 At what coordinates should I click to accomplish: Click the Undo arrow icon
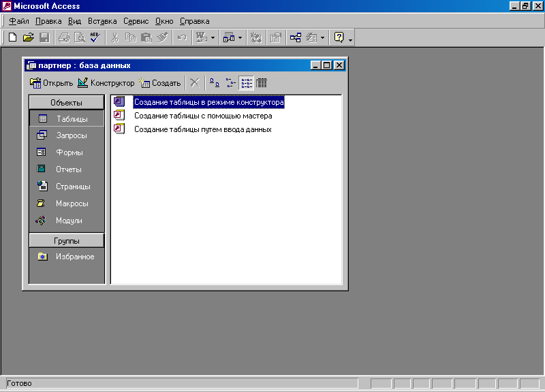(182, 37)
